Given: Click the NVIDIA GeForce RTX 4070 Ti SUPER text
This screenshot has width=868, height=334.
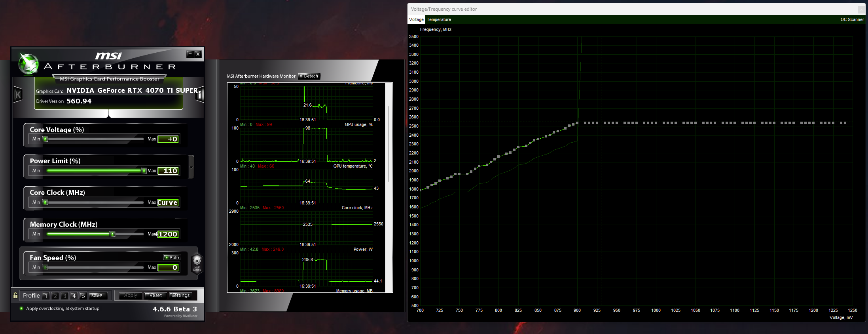Looking at the screenshot, I should click(x=132, y=90).
